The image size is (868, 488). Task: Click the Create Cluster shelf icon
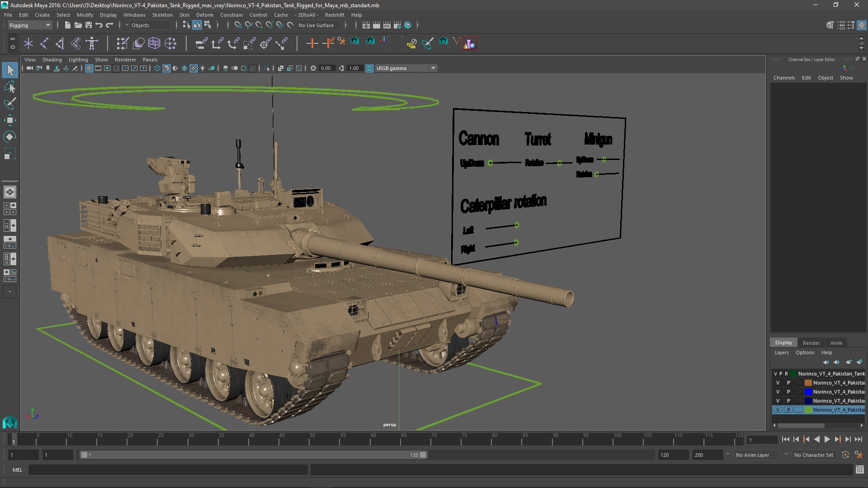(170, 43)
